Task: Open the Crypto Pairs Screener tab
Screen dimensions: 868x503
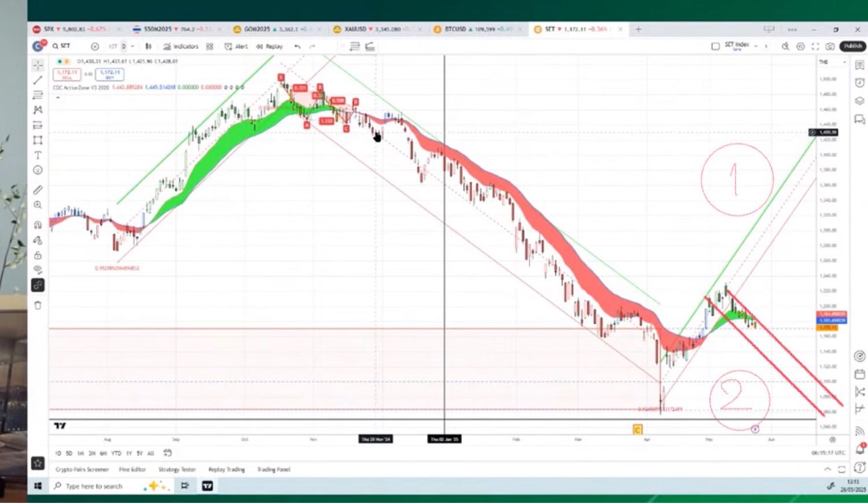Action: (82, 469)
